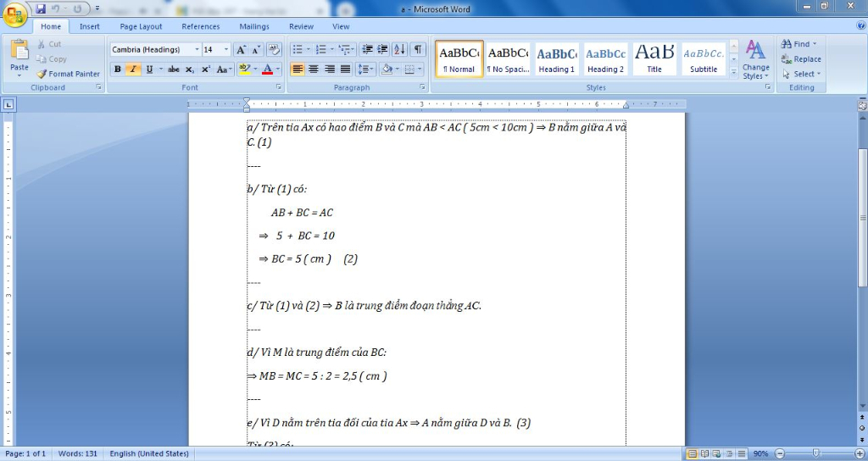Switch to the Review tab
The height and width of the screenshot is (461, 868).
(301, 26)
